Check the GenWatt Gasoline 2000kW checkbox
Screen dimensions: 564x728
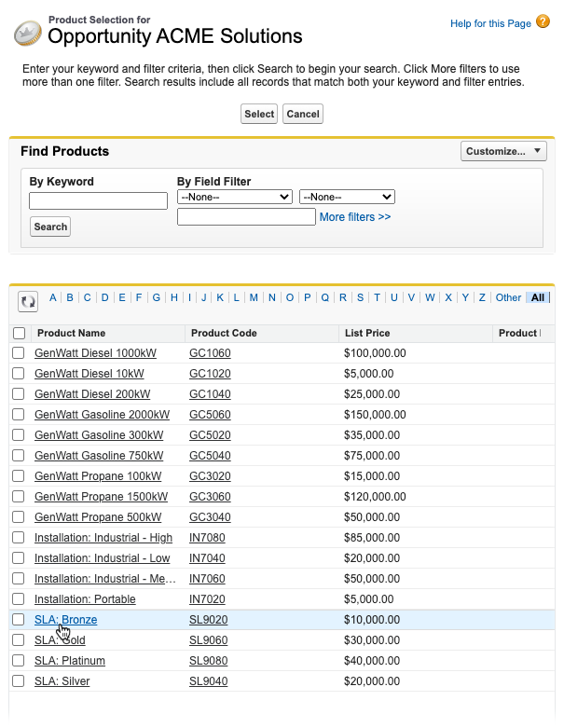coord(18,414)
